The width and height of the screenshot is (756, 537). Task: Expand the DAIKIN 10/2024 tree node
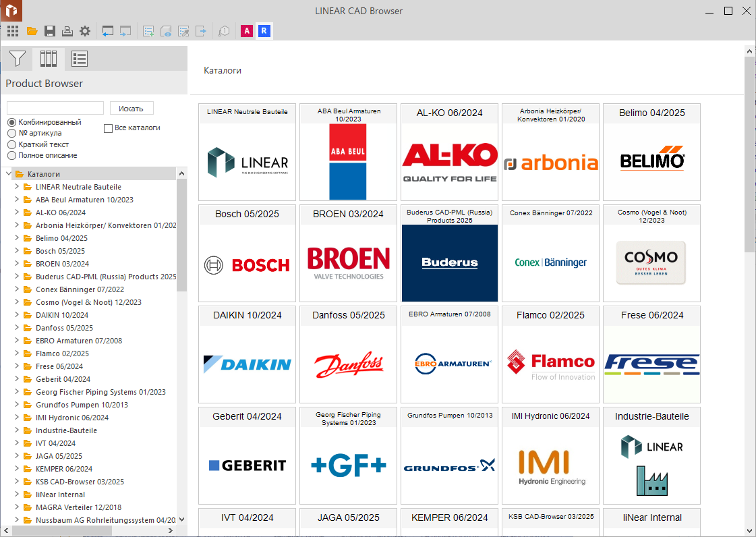point(17,314)
